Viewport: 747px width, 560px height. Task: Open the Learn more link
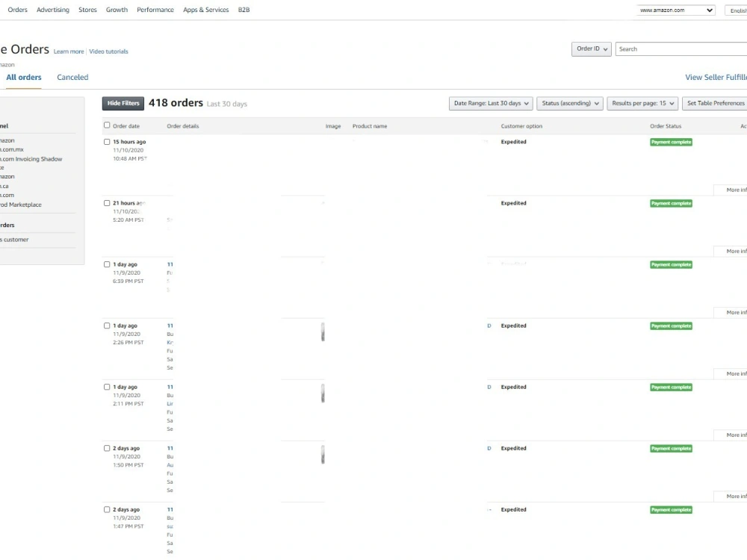click(69, 52)
